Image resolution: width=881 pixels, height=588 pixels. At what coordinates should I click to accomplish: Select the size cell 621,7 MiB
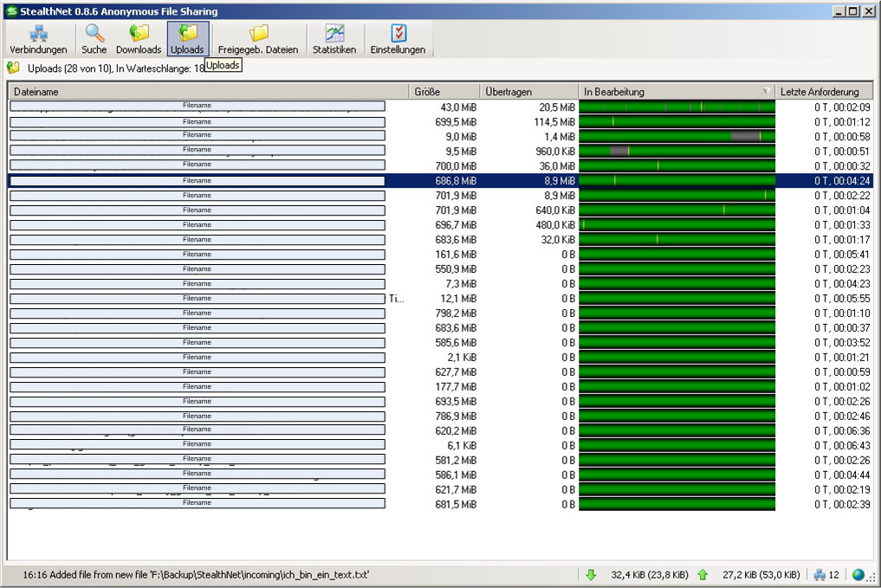(456, 490)
